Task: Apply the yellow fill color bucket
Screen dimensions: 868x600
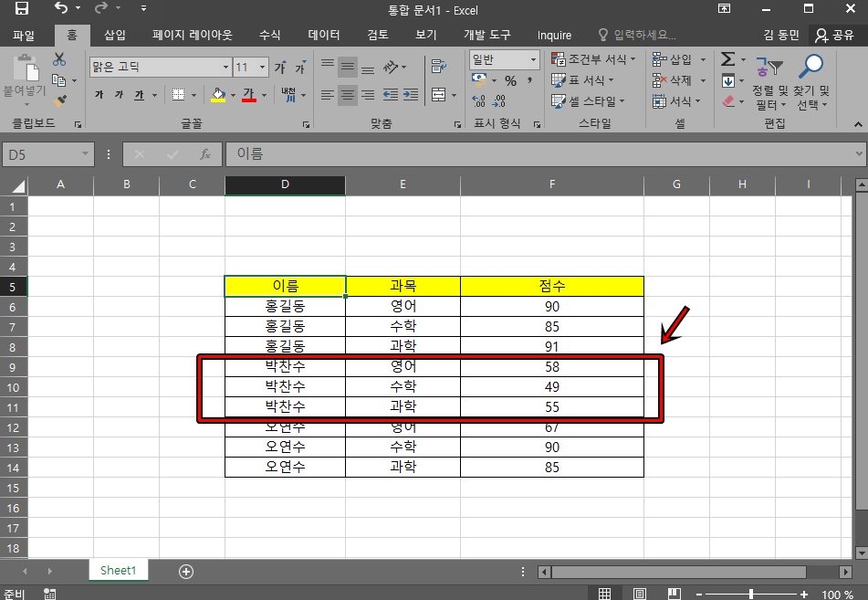Action: click(218, 95)
